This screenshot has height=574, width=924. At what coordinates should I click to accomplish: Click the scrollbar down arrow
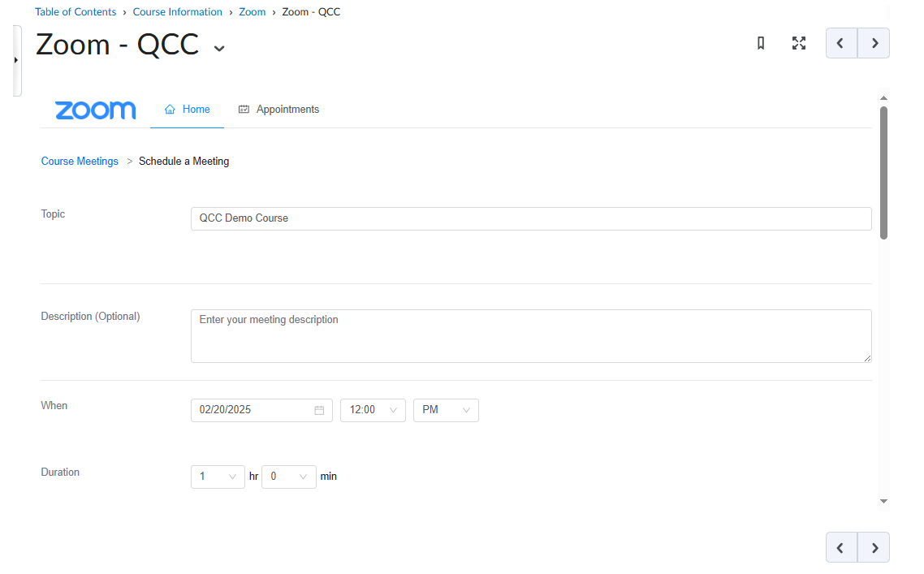pos(883,502)
